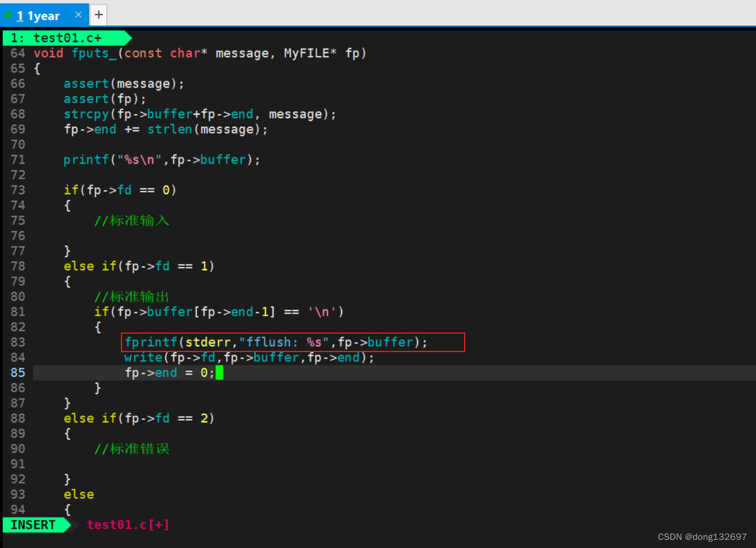Click "MyFILE*" parameter type on line 64
Viewport: 756px width, 548px height.
pyautogui.click(x=310, y=53)
